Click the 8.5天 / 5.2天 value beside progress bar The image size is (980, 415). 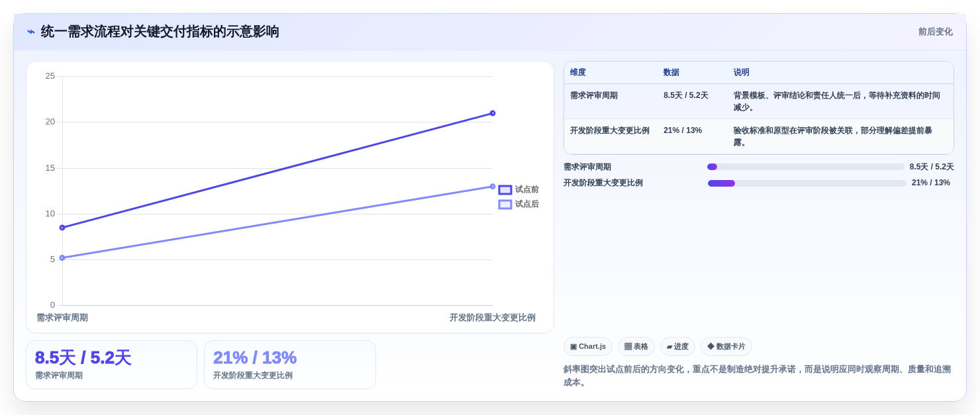tap(932, 167)
